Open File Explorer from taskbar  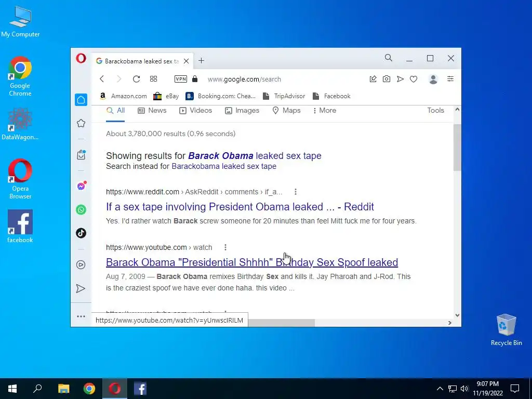[x=63, y=389]
